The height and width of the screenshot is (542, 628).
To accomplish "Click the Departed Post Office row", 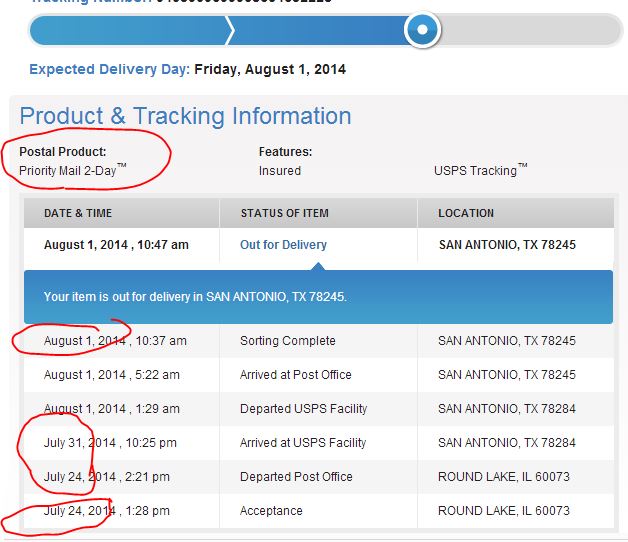I will point(318,477).
